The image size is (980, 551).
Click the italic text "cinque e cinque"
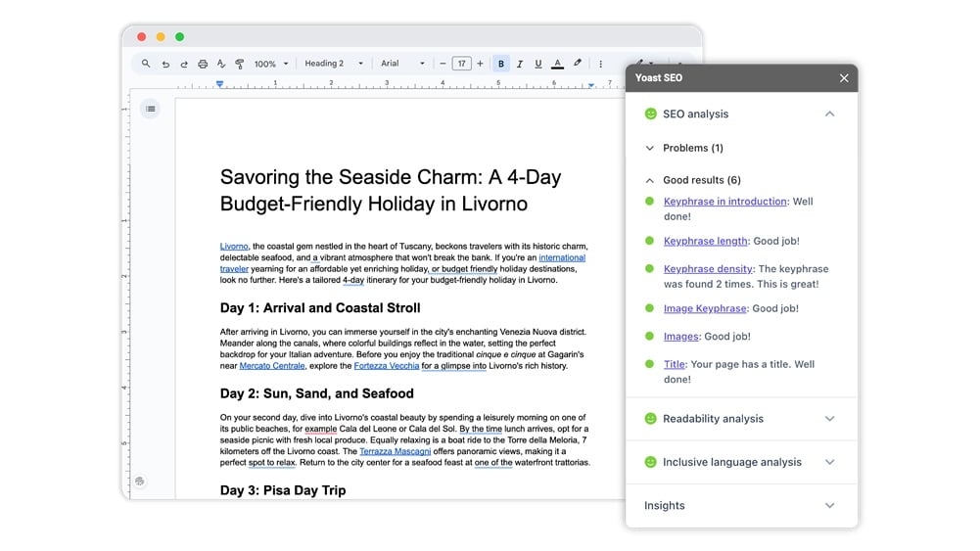click(x=505, y=354)
